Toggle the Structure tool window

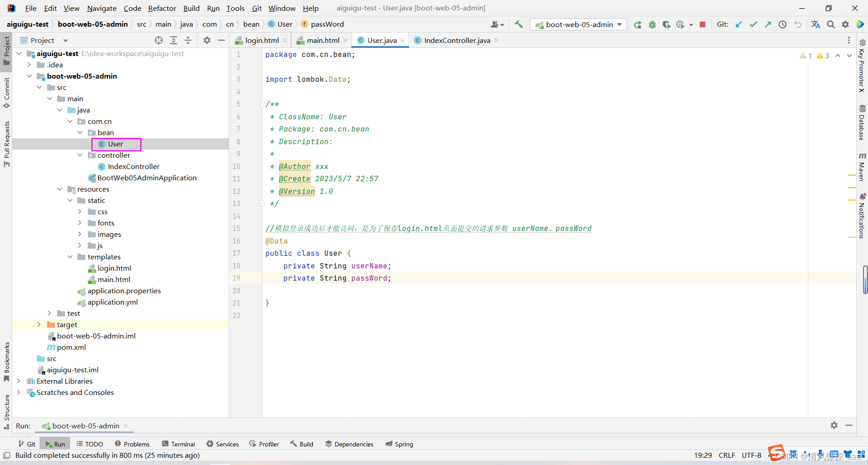pyautogui.click(x=6, y=412)
